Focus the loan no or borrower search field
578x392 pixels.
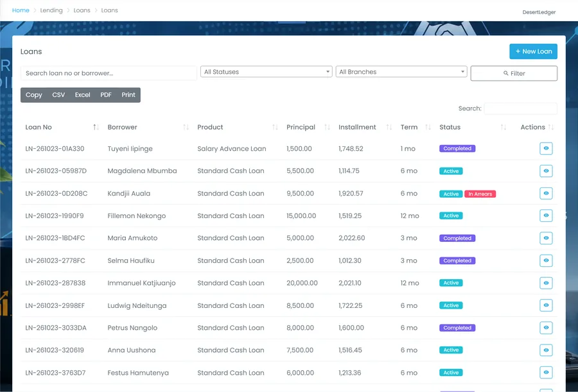109,73
